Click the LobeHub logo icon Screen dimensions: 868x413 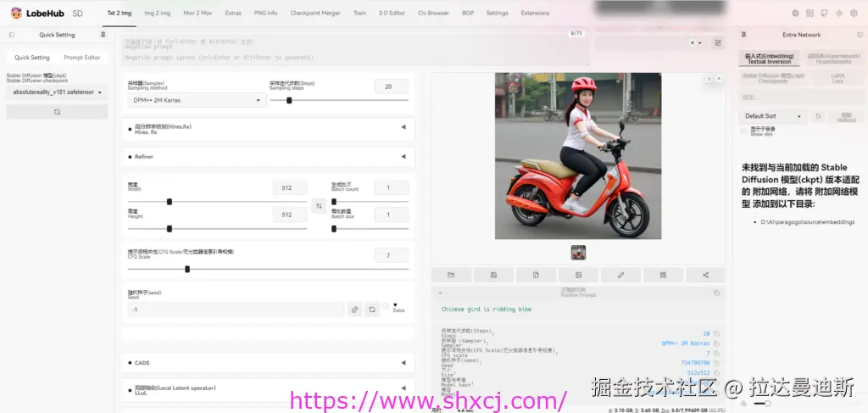(x=16, y=13)
